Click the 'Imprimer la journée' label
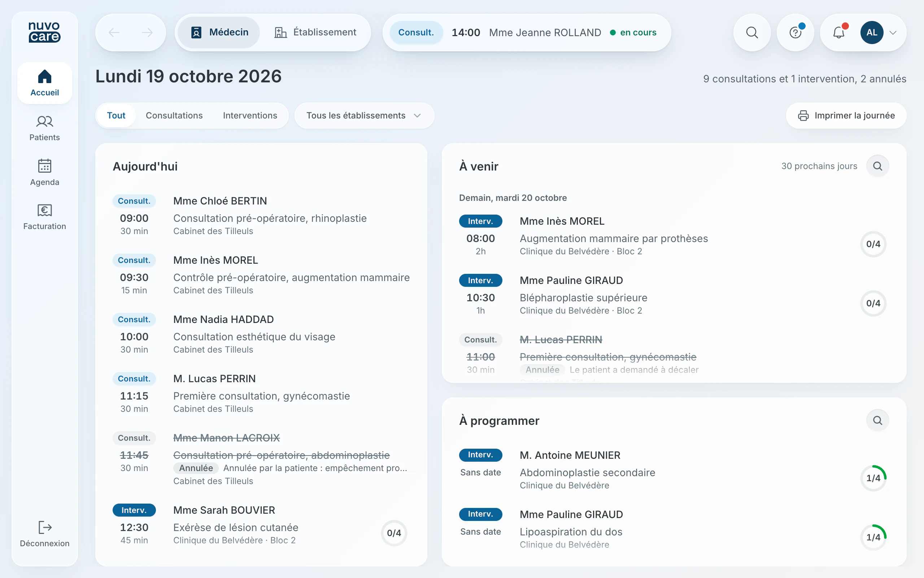The image size is (924, 578). coord(854,116)
